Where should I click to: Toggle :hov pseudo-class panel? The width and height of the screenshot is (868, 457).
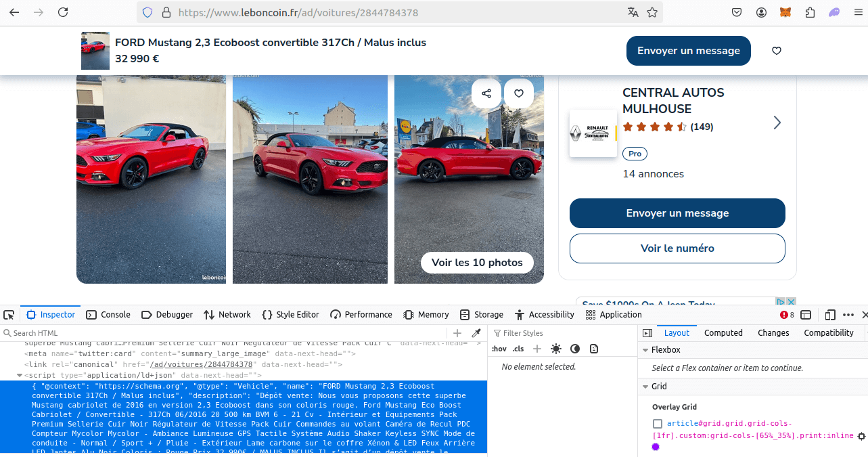tap(499, 349)
